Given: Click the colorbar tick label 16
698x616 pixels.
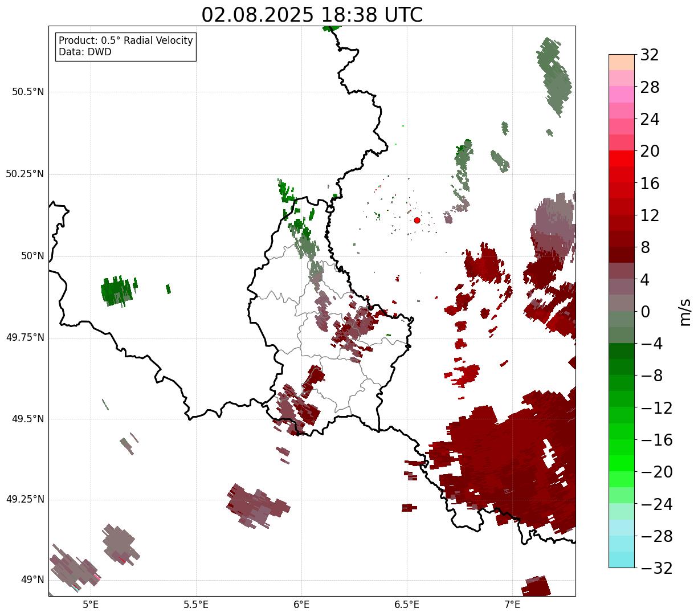Looking at the screenshot, I should pyautogui.click(x=650, y=183).
